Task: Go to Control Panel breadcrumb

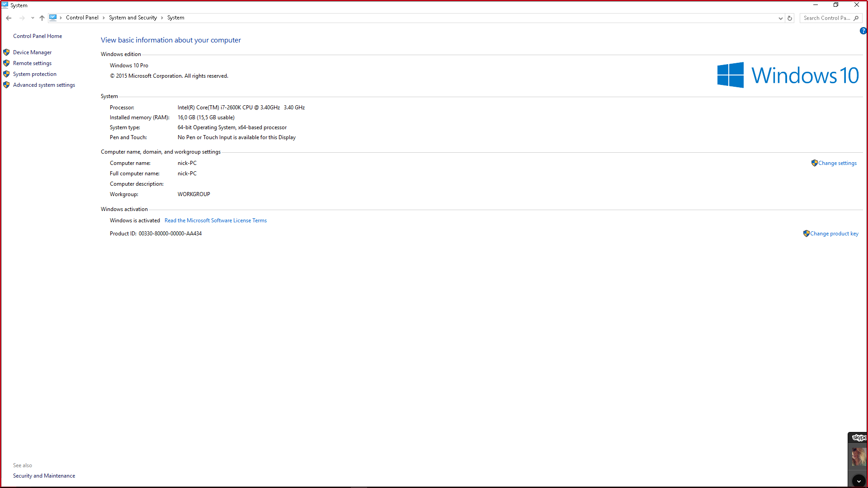Action: pyautogui.click(x=82, y=18)
